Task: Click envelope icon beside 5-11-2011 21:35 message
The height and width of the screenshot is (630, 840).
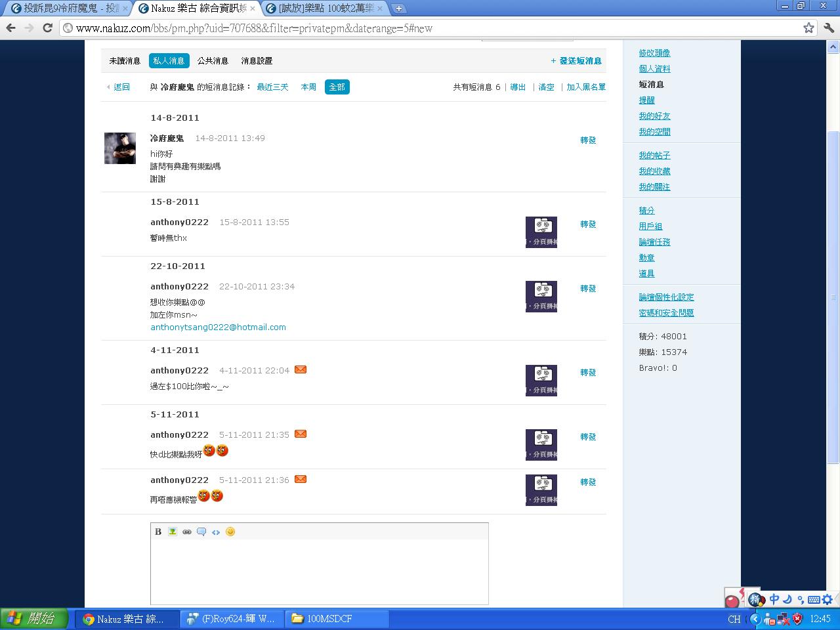Action: 301,434
